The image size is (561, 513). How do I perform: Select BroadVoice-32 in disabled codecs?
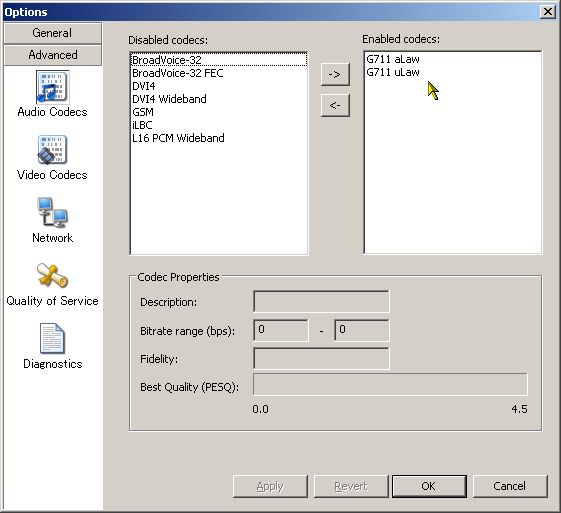[x=219, y=60]
